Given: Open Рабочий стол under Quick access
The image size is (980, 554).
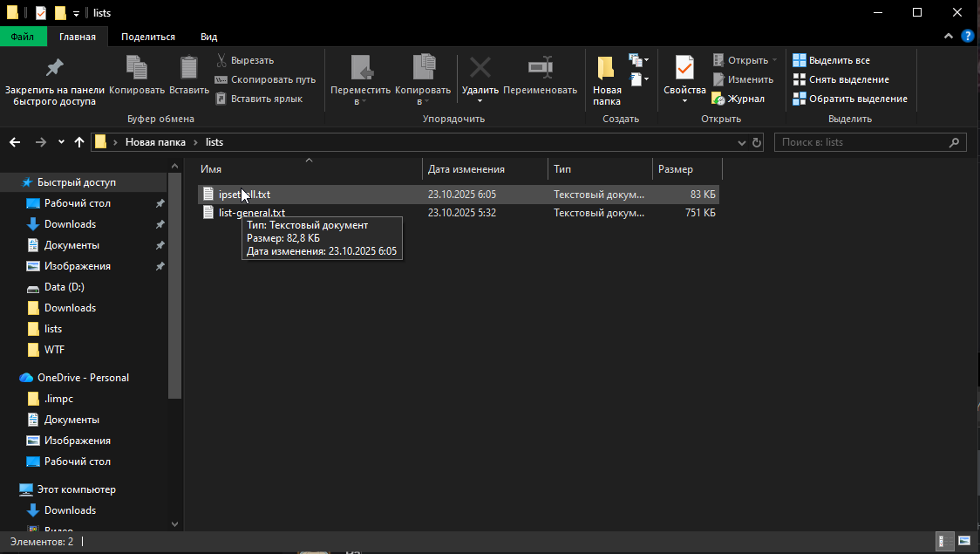Looking at the screenshot, I should point(77,203).
